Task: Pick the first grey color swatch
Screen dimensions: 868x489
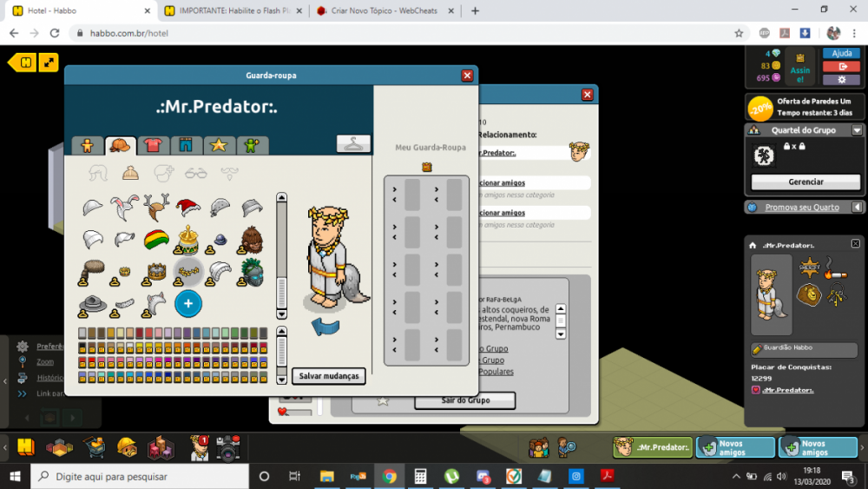Action: (x=82, y=333)
